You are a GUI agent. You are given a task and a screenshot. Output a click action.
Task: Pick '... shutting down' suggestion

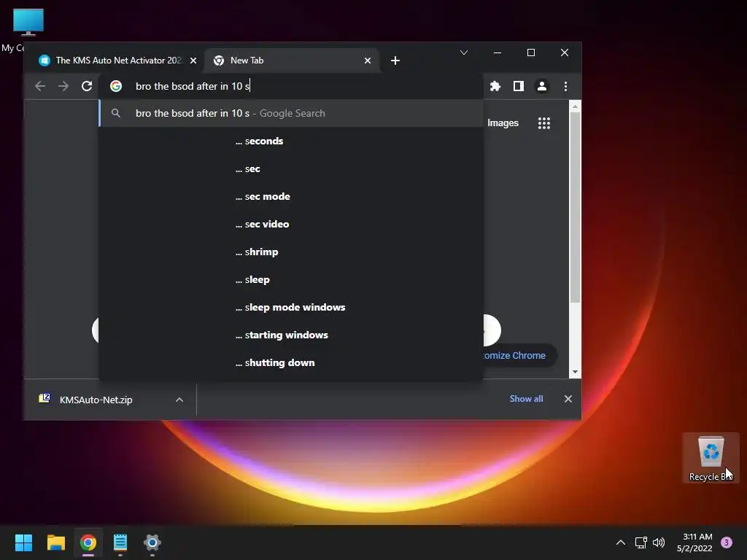point(291,362)
